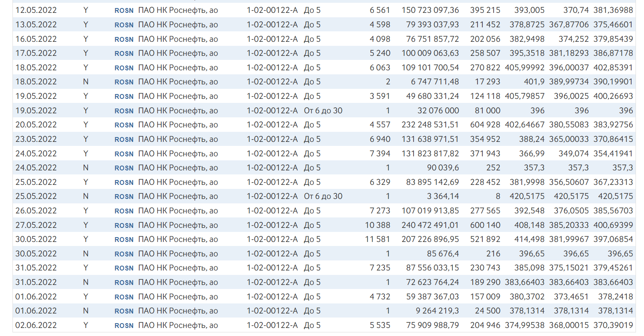The image size is (644, 336).
Task: Click the value 72 623 764,24
Action: (x=432, y=282)
